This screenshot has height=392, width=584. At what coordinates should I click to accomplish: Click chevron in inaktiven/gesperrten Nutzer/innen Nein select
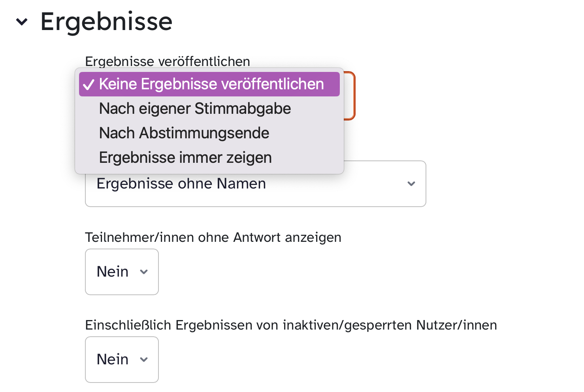click(x=144, y=360)
